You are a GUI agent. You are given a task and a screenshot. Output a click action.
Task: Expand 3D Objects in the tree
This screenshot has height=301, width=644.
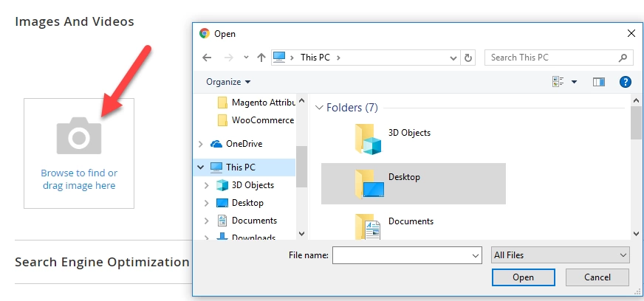pos(207,185)
